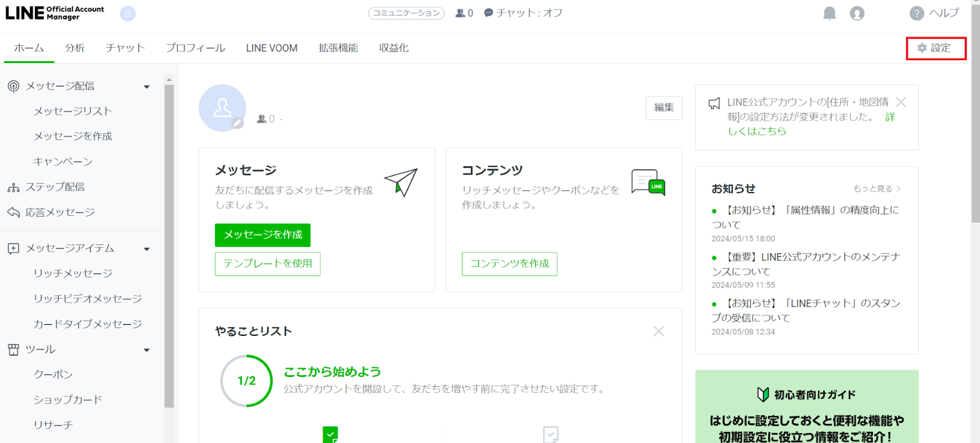Click the sidebar scrollbar up arrow
The height and width of the screenshot is (443, 980).
169,80
